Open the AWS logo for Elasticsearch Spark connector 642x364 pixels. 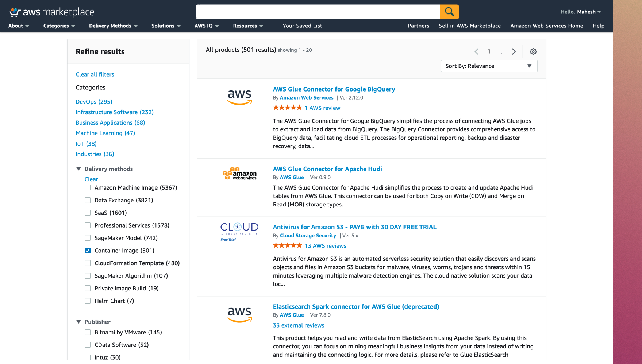(240, 314)
